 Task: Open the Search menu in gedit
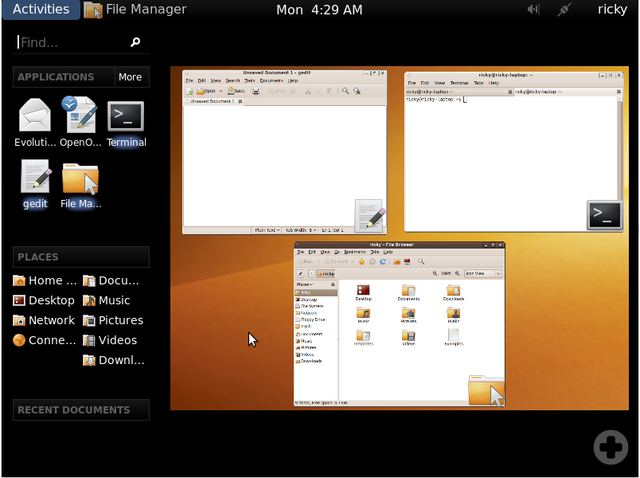point(233,80)
